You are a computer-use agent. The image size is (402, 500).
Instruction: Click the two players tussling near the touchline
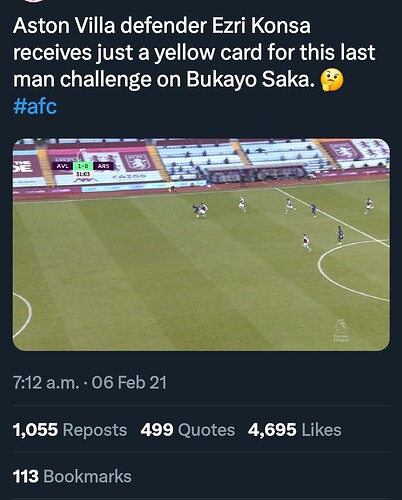click(200, 210)
